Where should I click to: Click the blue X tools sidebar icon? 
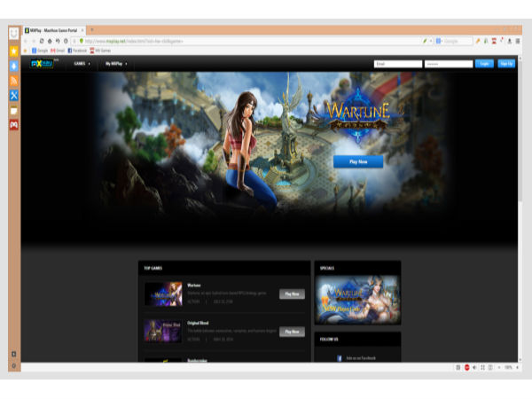click(x=14, y=96)
